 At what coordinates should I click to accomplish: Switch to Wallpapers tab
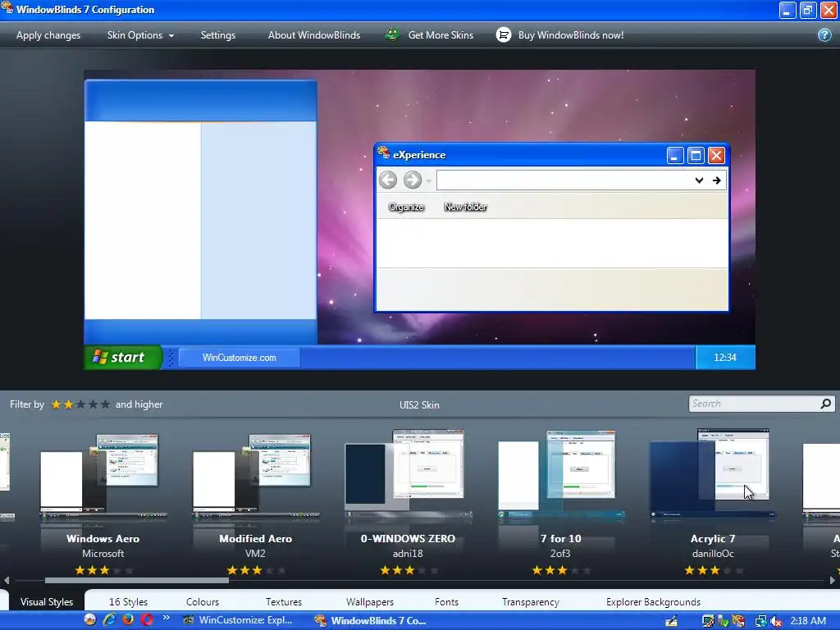(370, 602)
